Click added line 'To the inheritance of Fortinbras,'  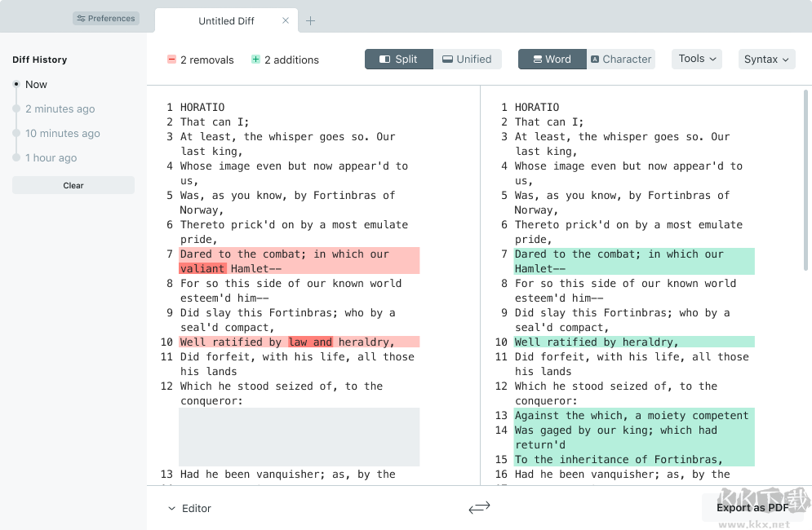619,460
